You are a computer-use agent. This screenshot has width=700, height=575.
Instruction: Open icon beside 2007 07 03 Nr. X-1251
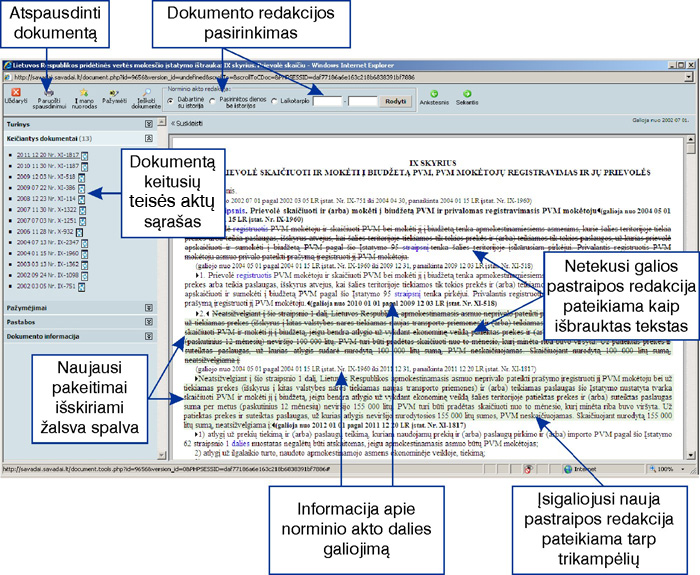point(83,221)
